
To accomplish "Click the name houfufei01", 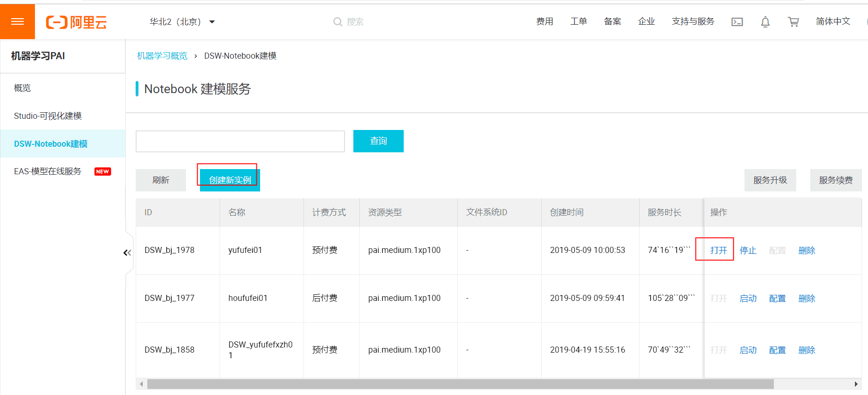I will click(248, 298).
